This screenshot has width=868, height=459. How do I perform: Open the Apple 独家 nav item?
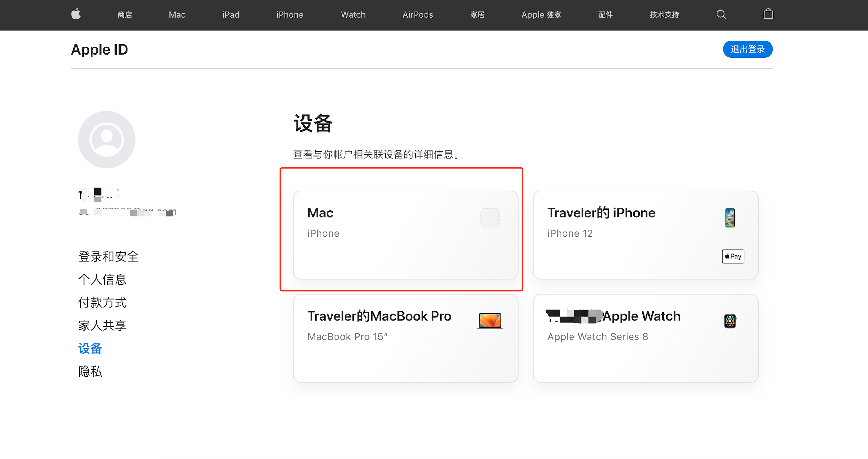tap(541, 15)
